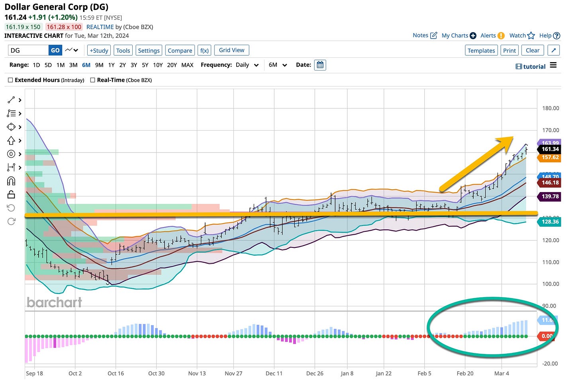Expand the annotation tool chevron
580x392 pixels.
coord(20,154)
